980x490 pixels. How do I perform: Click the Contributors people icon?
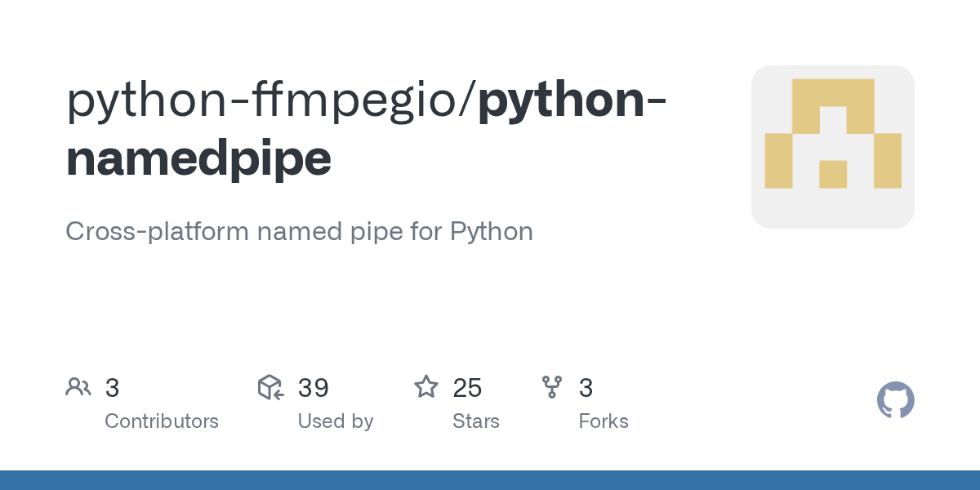[78, 387]
